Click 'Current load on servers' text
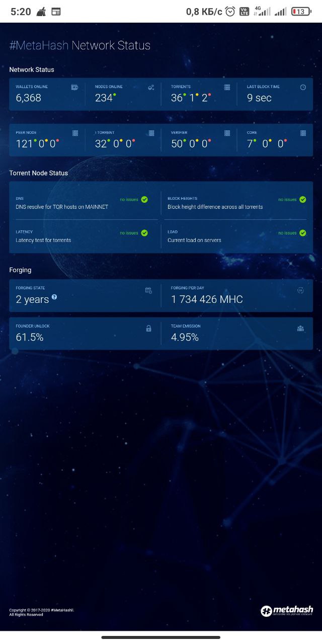Screen dimensions: 322x644 pyautogui.click(x=194, y=240)
